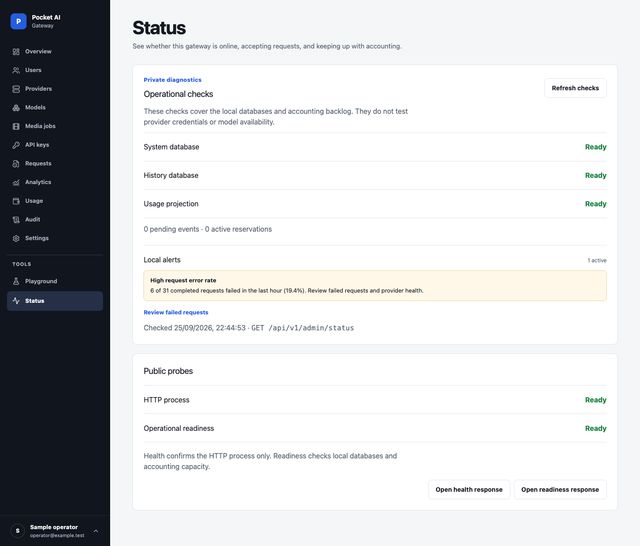Click Ready status for HTTP process
640x546 pixels.
(596, 400)
